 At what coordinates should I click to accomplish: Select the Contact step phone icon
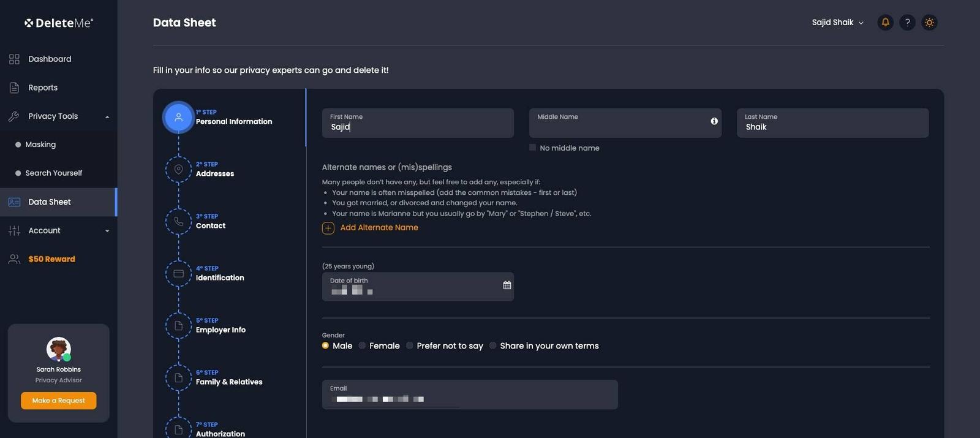[178, 221]
